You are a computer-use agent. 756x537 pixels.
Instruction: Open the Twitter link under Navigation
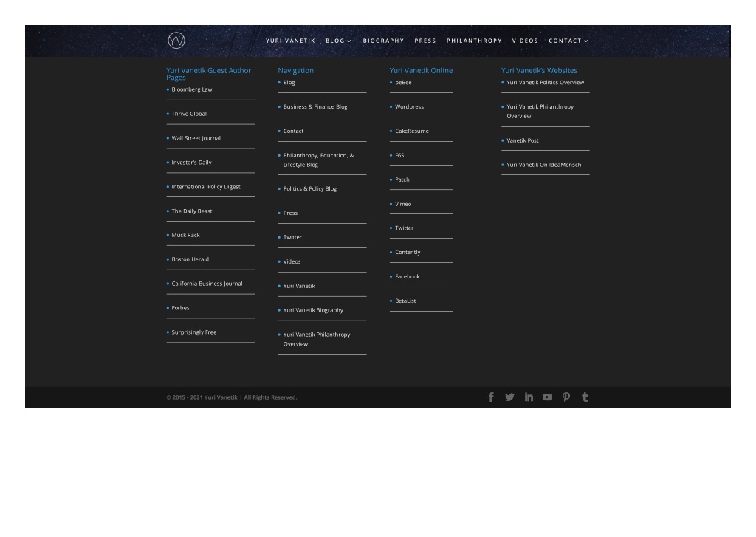coord(292,237)
